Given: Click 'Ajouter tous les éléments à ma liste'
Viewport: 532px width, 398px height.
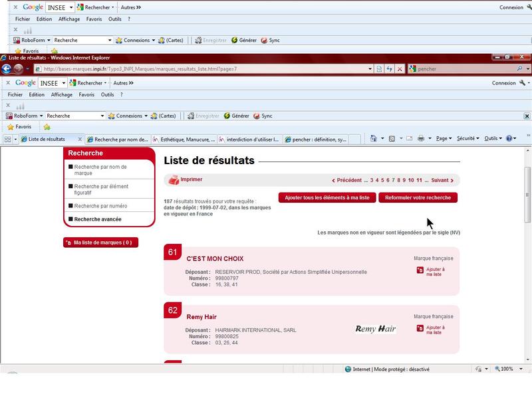Looking at the screenshot, I should click(x=327, y=197).
